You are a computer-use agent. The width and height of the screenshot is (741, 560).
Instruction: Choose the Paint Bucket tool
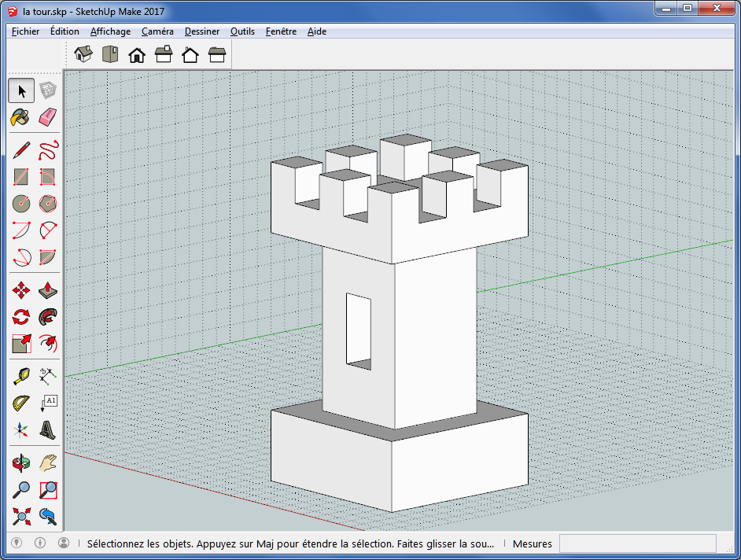(x=20, y=116)
